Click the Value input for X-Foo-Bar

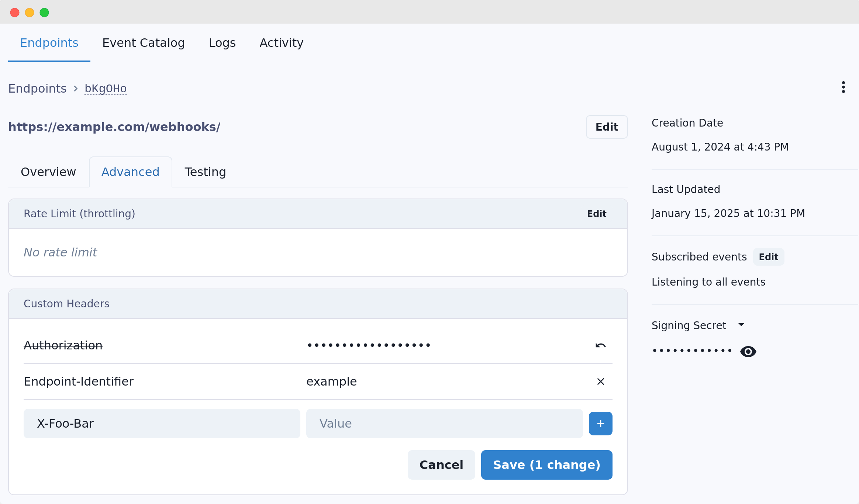[x=444, y=423]
